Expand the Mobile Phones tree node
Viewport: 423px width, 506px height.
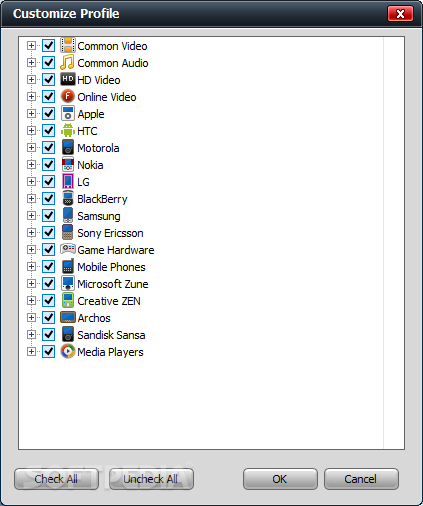click(31, 266)
